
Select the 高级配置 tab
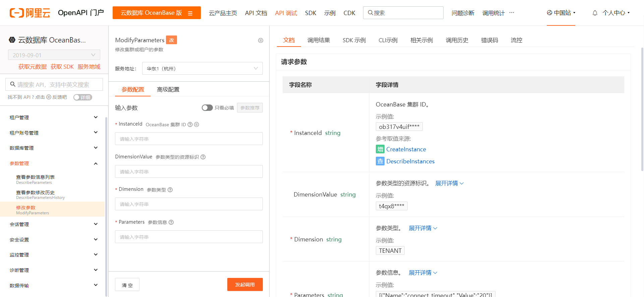click(168, 90)
